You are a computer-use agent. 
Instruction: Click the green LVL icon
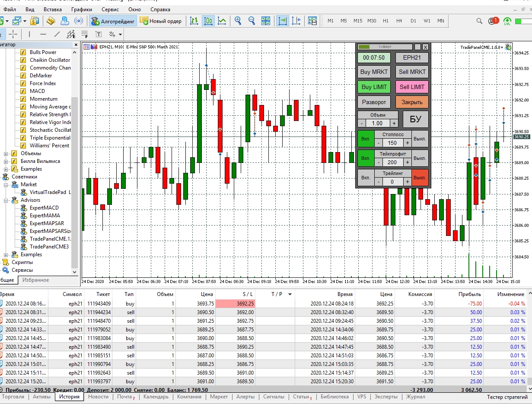507,21
